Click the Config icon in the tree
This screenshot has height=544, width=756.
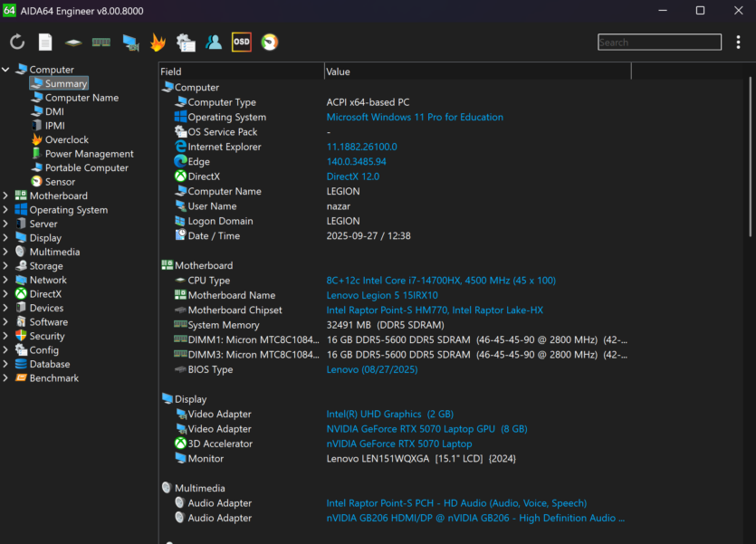click(21, 349)
